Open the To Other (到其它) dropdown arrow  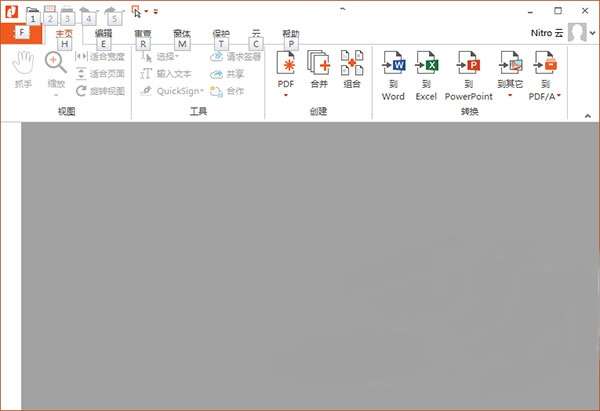[510, 95]
